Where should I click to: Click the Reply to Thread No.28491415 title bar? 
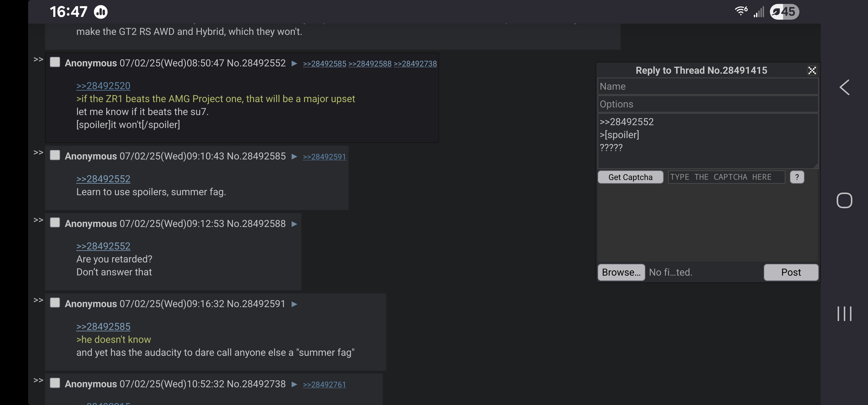coord(701,70)
